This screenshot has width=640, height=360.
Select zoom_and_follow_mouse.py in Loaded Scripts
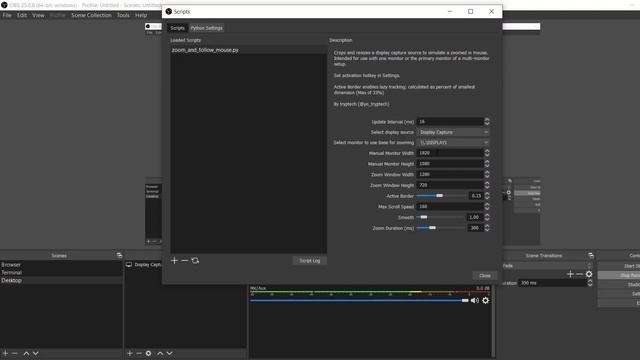pos(249,50)
